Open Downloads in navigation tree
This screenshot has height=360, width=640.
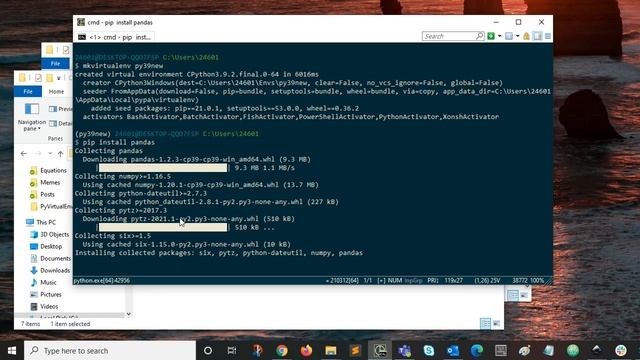(x=50, y=270)
